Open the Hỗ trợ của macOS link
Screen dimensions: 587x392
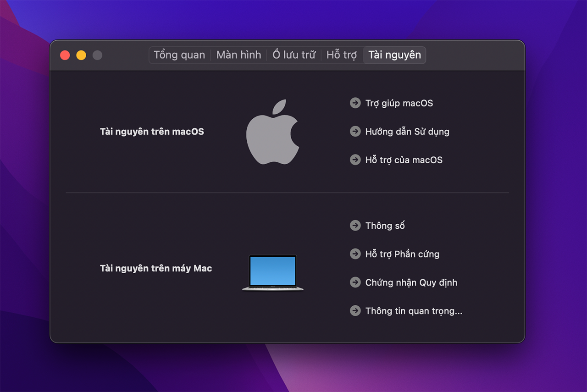pos(404,160)
